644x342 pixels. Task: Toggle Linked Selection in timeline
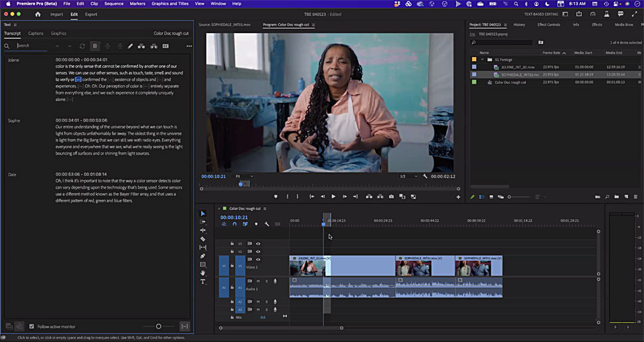tap(245, 224)
